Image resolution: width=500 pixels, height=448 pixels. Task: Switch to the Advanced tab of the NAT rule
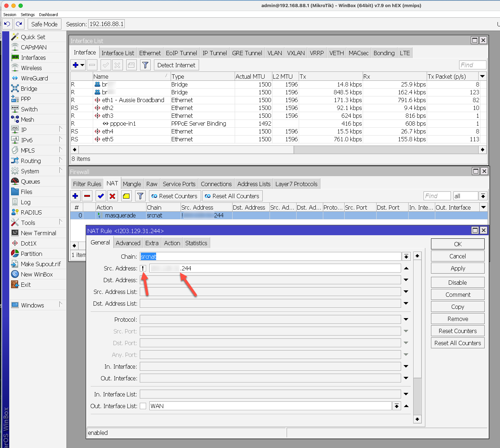(128, 243)
